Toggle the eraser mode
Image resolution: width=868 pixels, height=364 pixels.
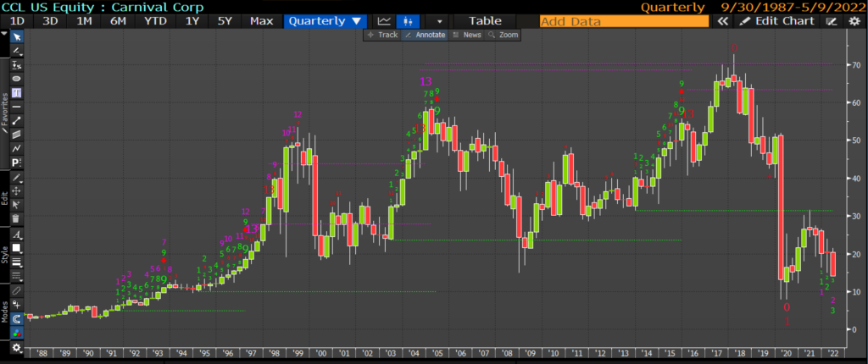pos(17,290)
